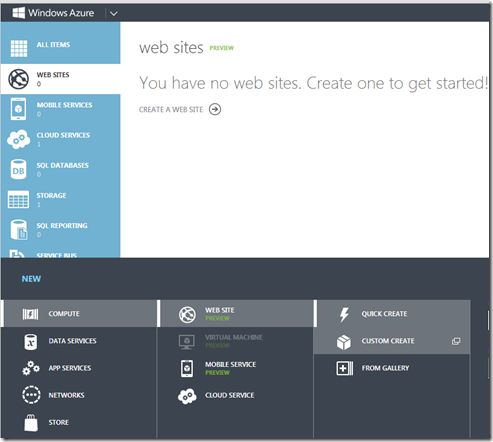Select Mobile Service preview option

(235, 368)
